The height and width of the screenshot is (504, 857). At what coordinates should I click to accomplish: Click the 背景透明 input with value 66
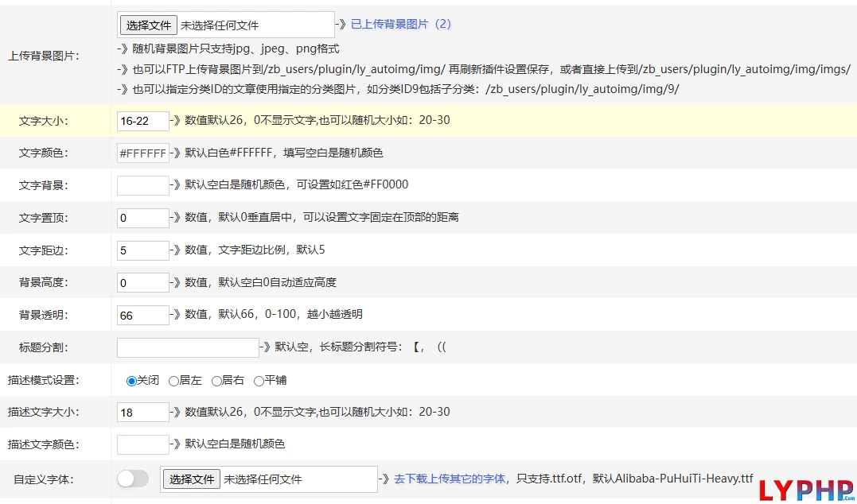click(143, 316)
